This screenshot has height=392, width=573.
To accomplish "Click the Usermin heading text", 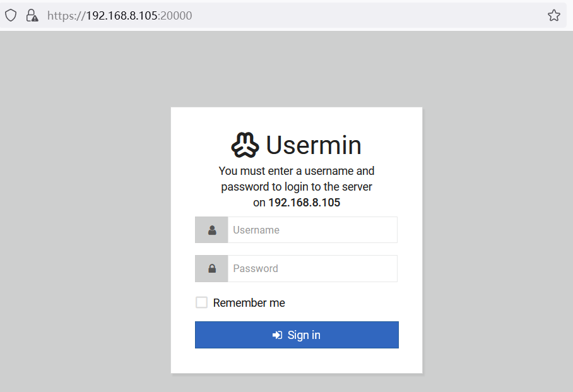I will (314, 145).
